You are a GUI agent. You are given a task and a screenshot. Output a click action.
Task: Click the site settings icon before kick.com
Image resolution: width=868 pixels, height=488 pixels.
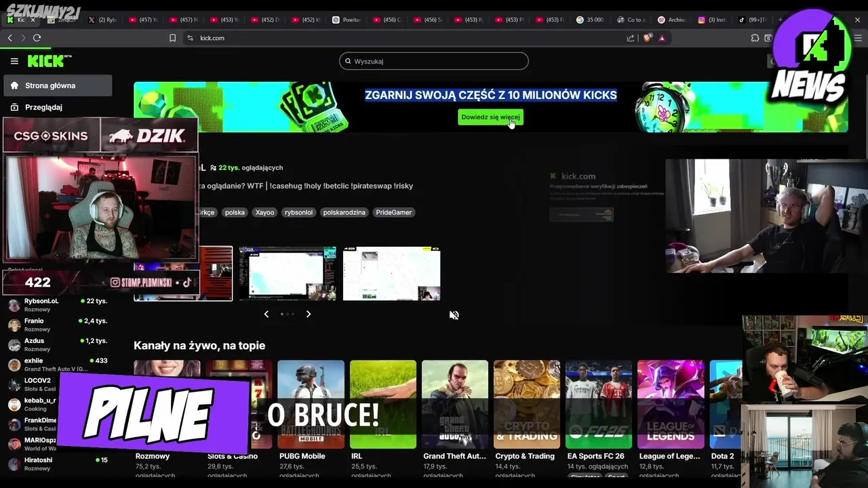click(190, 38)
